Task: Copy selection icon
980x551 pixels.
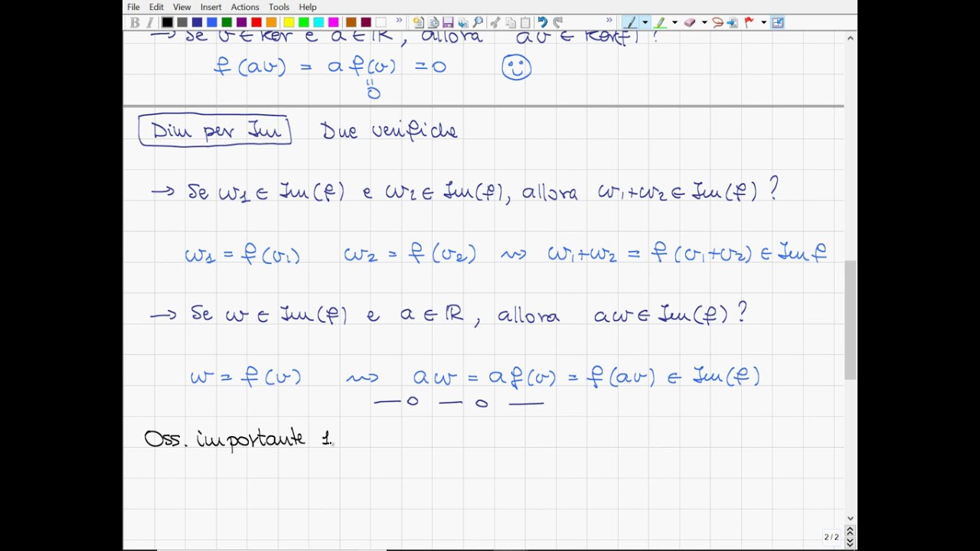Action: pyautogui.click(x=511, y=22)
